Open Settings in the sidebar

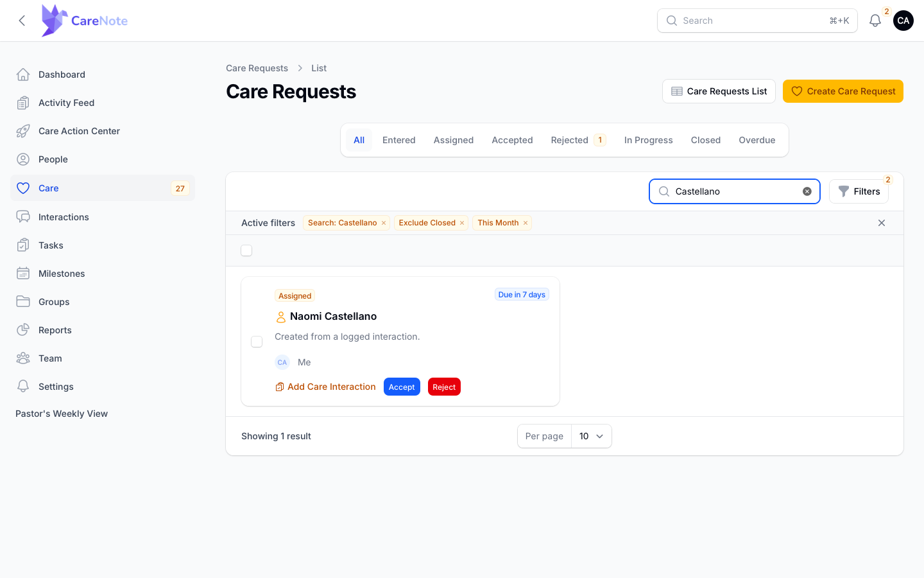103,387
